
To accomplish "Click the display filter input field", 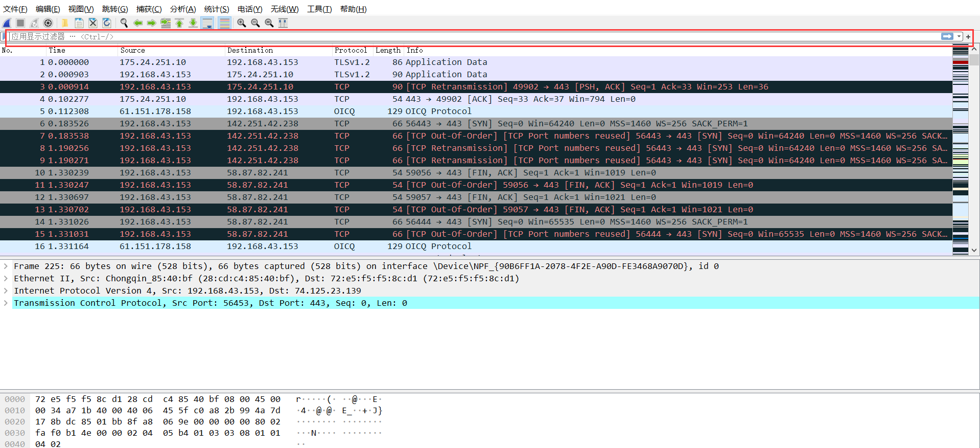I will tap(474, 36).
